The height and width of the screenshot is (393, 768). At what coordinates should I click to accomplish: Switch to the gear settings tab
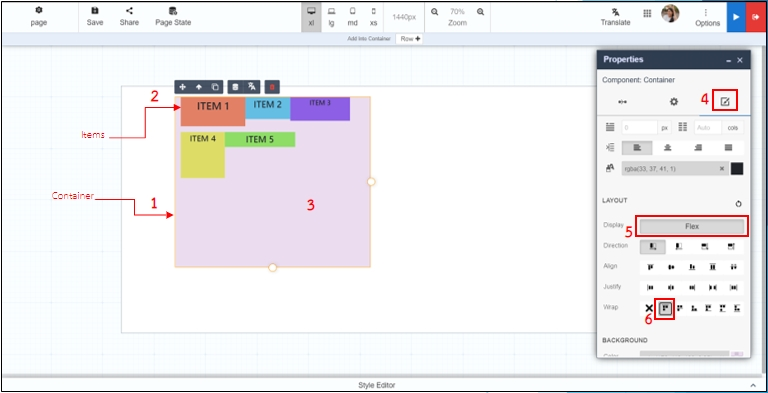(x=674, y=102)
